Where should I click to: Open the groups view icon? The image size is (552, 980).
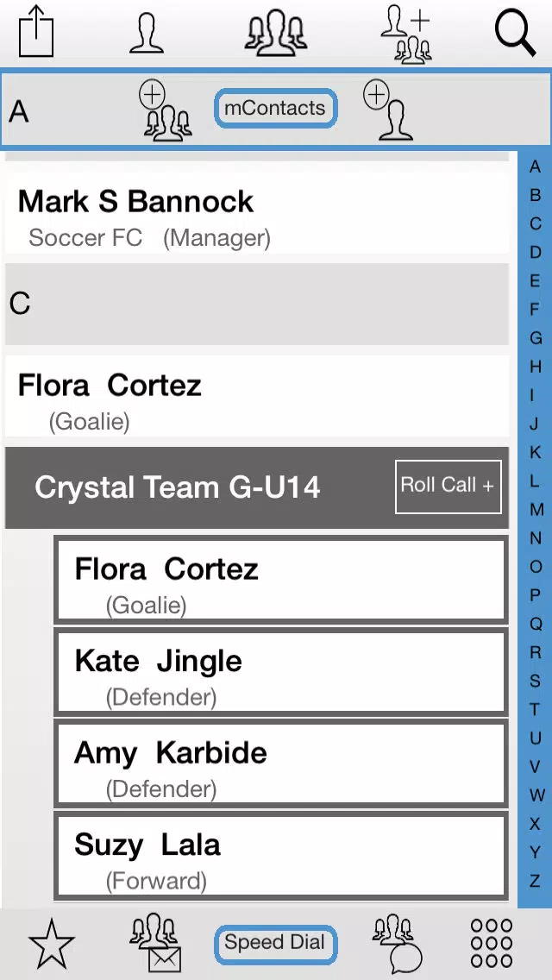pos(276,33)
